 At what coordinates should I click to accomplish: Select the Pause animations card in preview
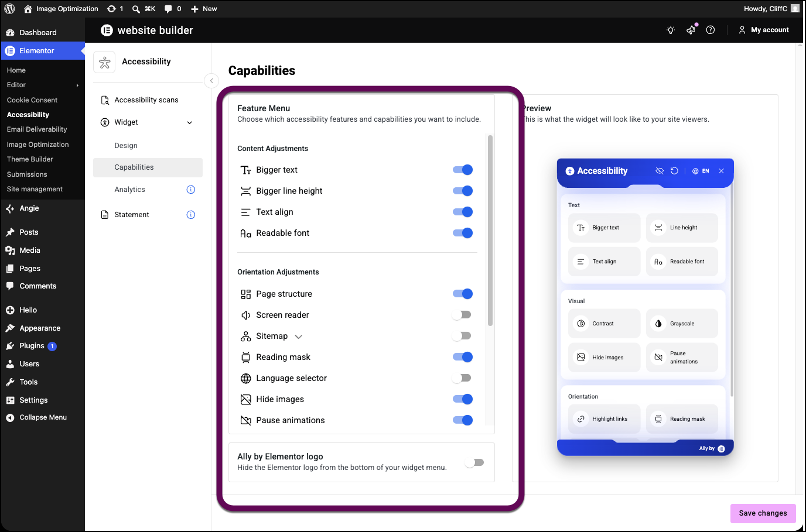(x=682, y=358)
